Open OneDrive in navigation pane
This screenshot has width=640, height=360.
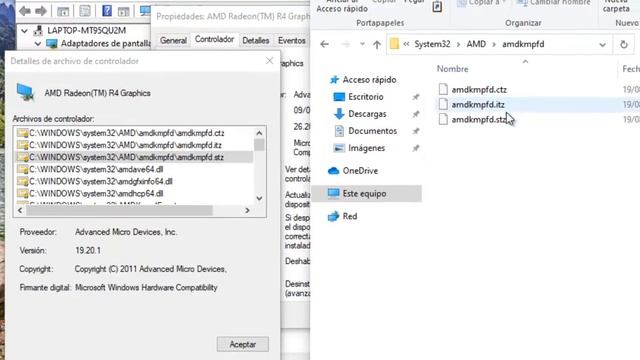[360, 171]
